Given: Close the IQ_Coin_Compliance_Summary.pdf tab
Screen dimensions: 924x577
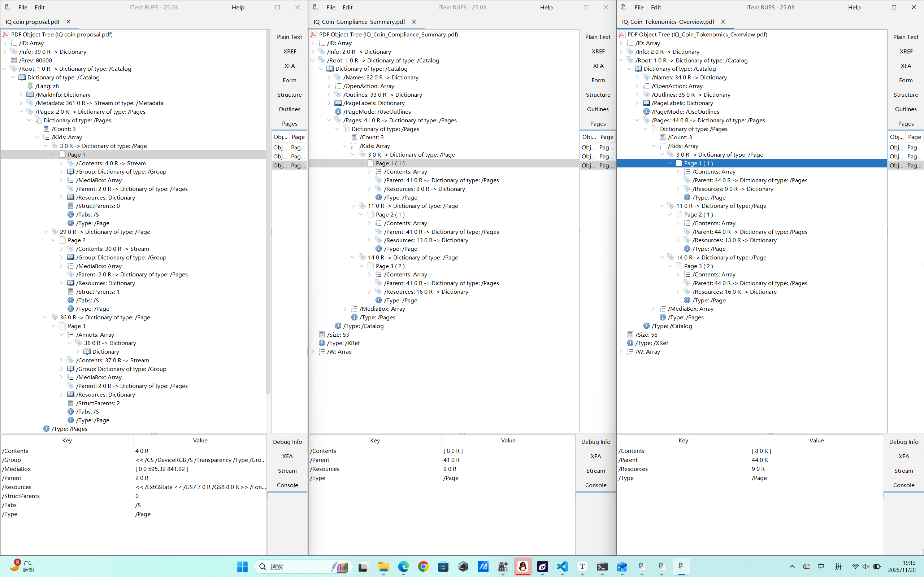Looking at the screenshot, I should coord(414,22).
